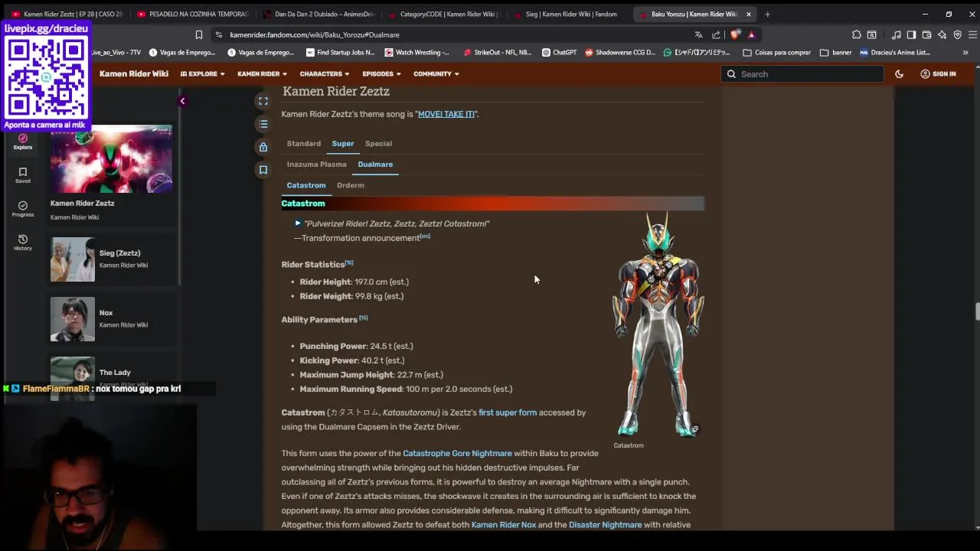Viewport: 980px width, 551px height.
Task: Open the History sidebar item
Action: (x=23, y=243)
